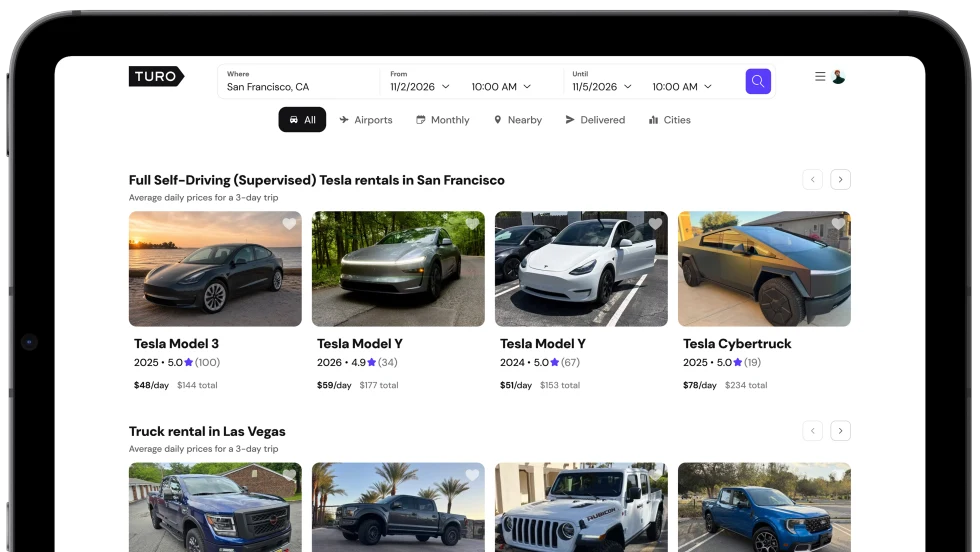The width and height of the screenshot is (980, 552).
Task: Show next Las Vegas trucks right arrow
Action: tap(840, 431)
